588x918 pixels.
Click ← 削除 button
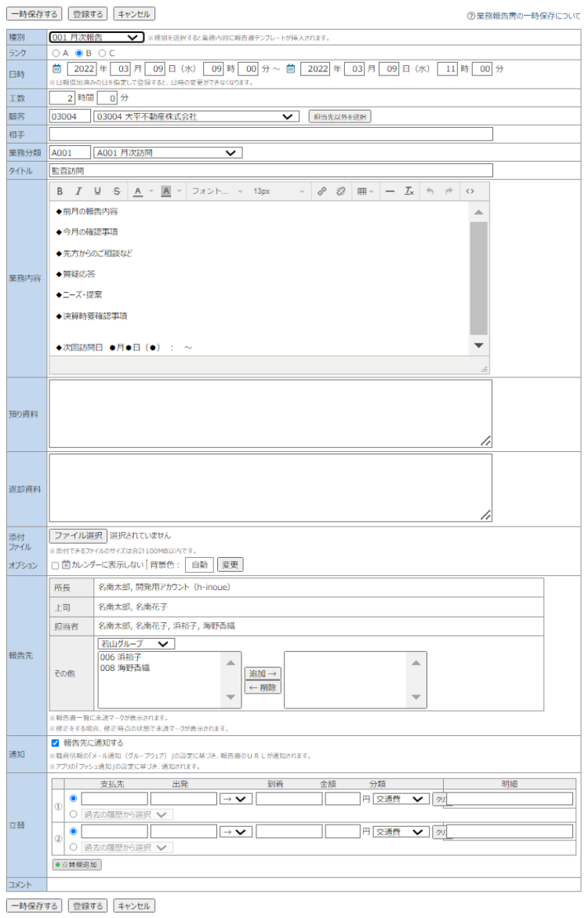[x=263, y=687]
